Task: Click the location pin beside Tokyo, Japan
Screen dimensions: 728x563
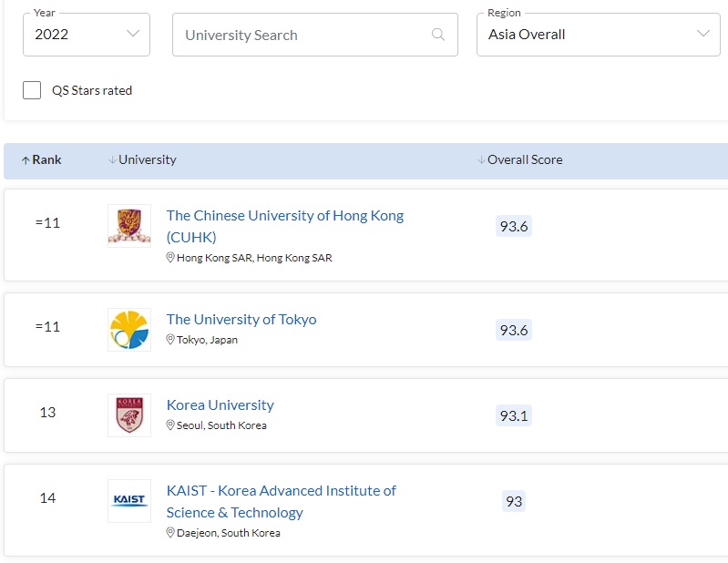Action: point(170,340)
